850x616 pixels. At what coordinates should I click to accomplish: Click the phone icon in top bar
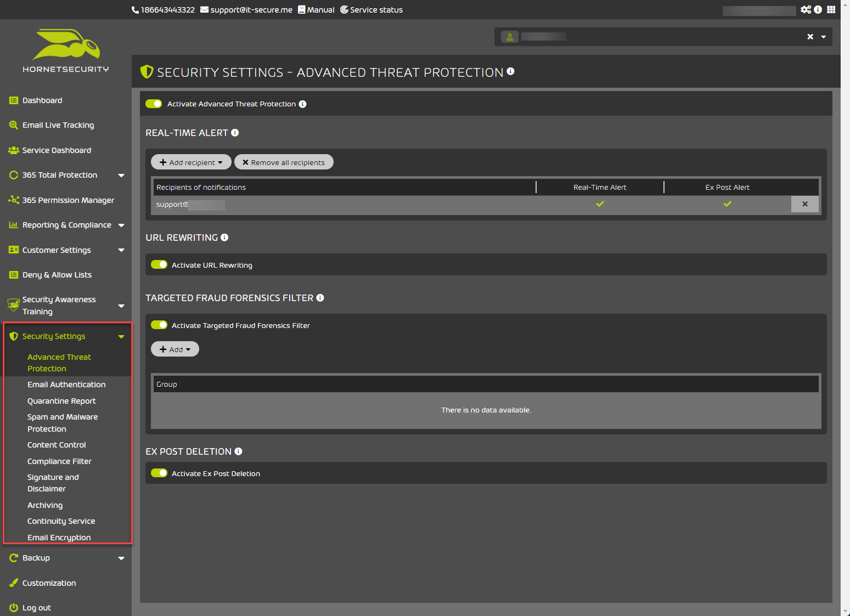(135, 10)
